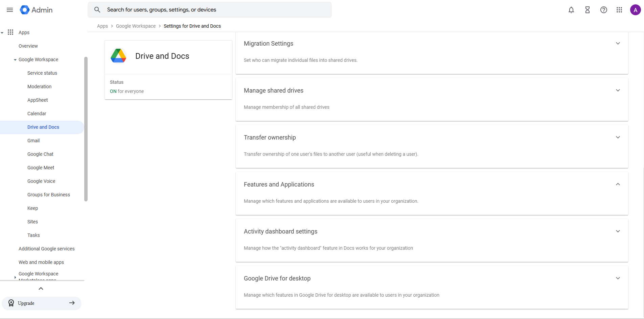
Task: Open AppSheet settings
Action: click(38, 100)
